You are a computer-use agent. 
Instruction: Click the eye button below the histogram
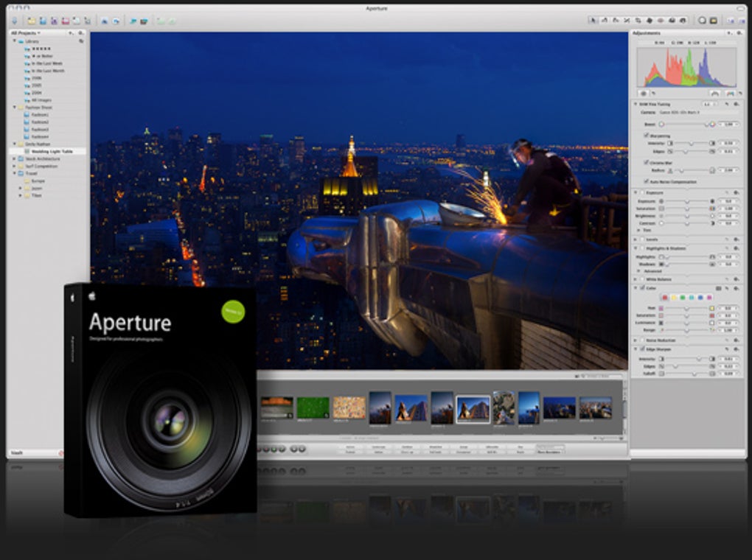tap(644, 93)
